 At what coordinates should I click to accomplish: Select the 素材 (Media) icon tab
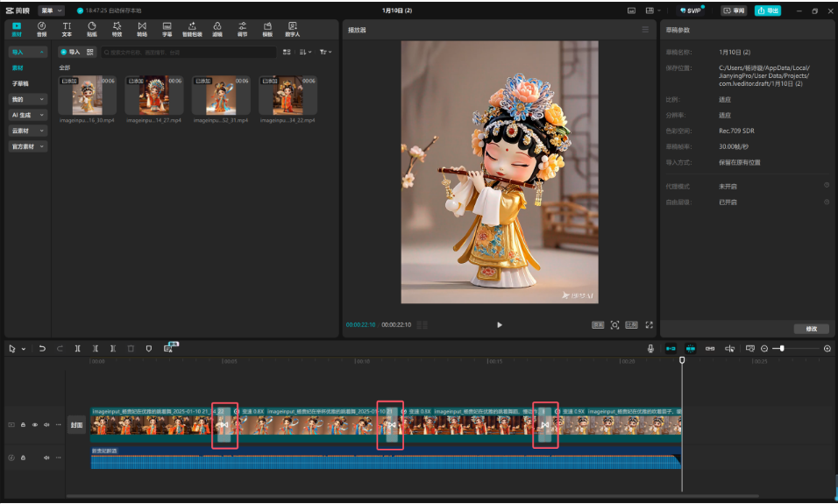tap(17, 29)
